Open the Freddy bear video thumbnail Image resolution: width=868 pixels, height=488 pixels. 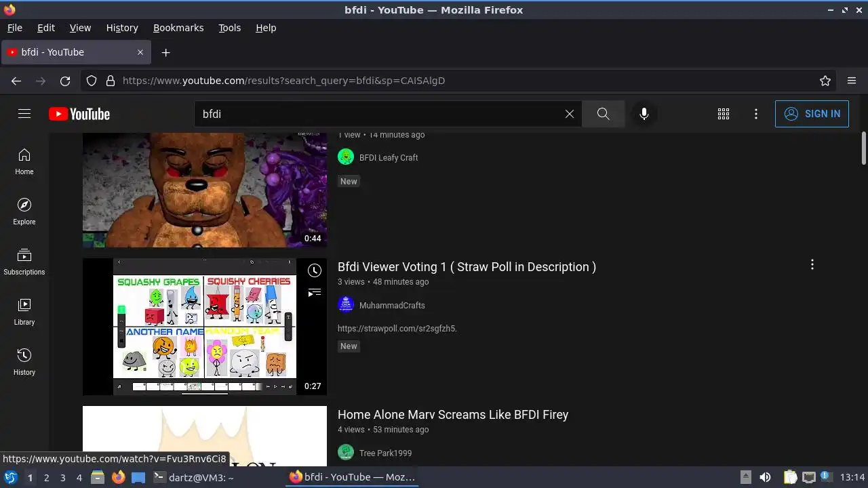[205, 190]
